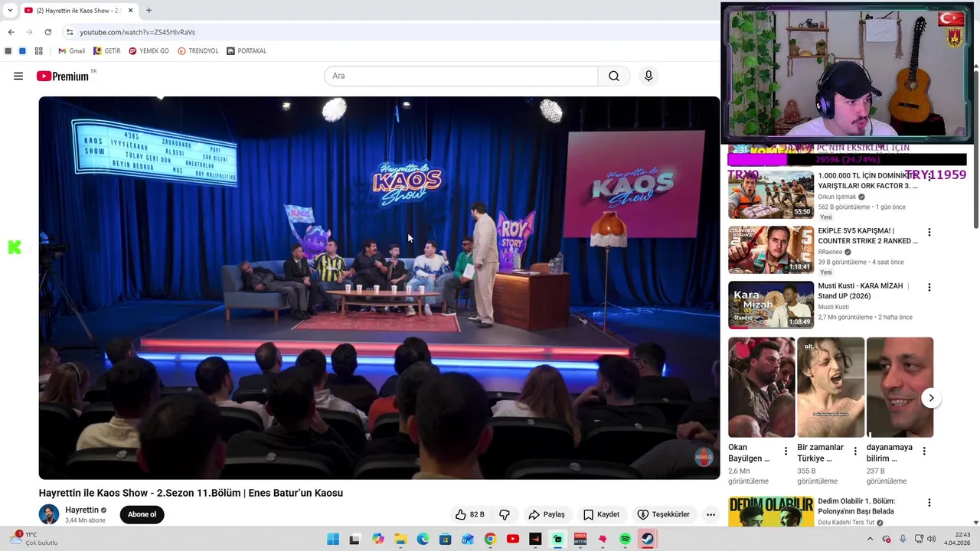Like the video with thumbs up
The height and width of the screenshot is (551, 980).
click(x=470, y=514)
